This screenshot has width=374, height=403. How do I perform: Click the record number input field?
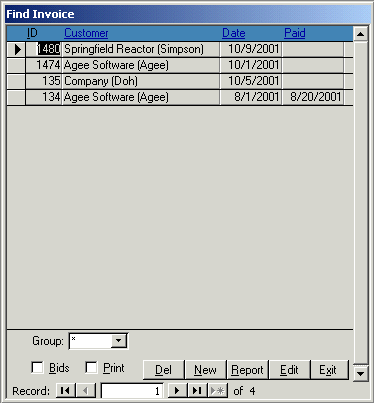(132, 391)
